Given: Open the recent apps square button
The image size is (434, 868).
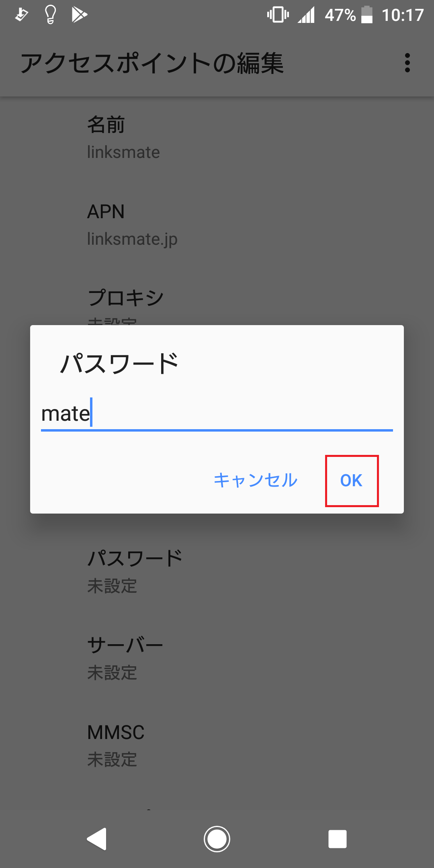Looking at the screenshot, I should click(x=337, y=839).
